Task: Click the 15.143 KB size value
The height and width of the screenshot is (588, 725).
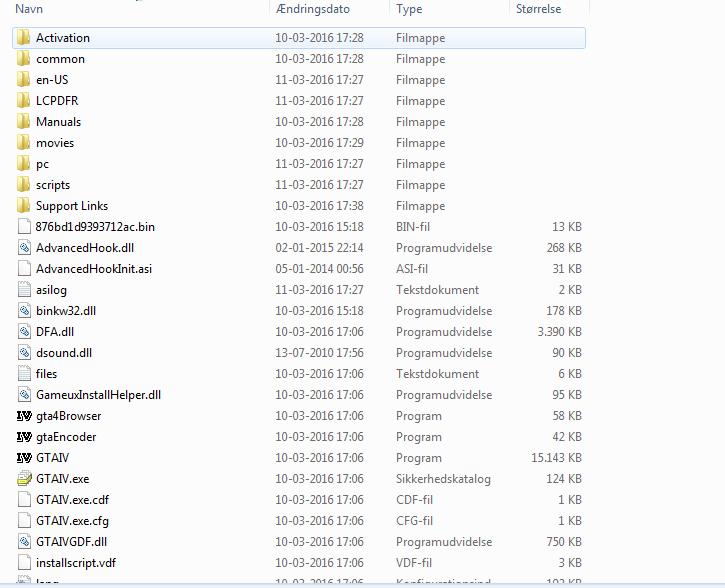Action: [x=556, y=458]
